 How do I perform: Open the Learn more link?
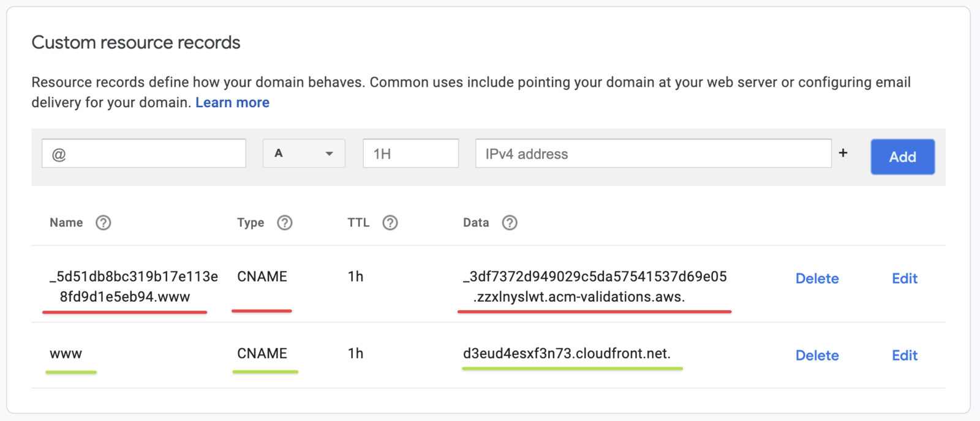pyautogui.click(x=232, y=103)
